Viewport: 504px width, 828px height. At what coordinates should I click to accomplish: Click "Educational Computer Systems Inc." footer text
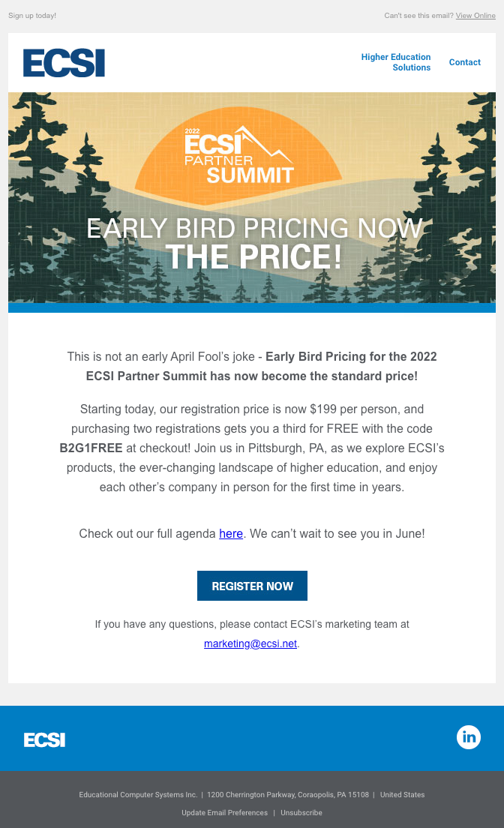(138, 795)
